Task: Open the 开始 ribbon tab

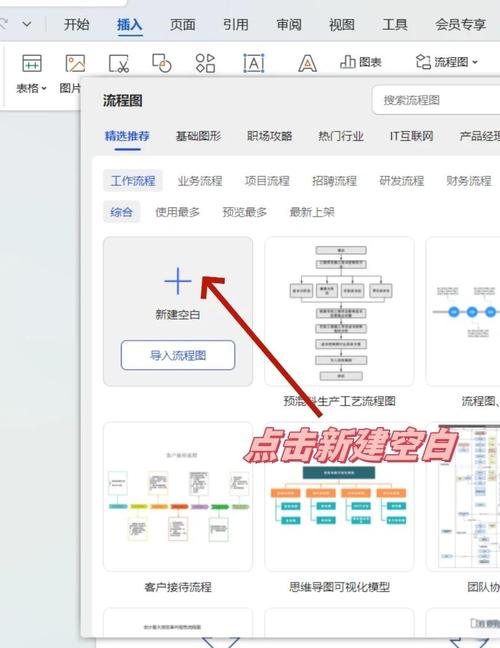Action: tap(76, 25)
